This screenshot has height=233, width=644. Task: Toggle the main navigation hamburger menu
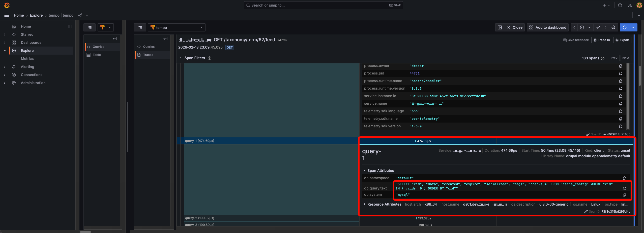[x=7, y=15]
